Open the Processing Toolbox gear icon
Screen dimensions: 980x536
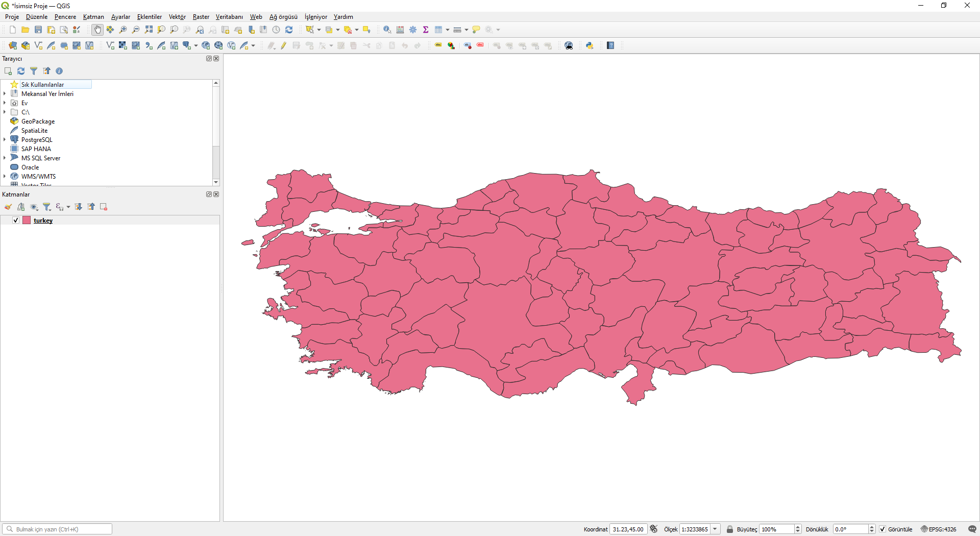[413, 30]
